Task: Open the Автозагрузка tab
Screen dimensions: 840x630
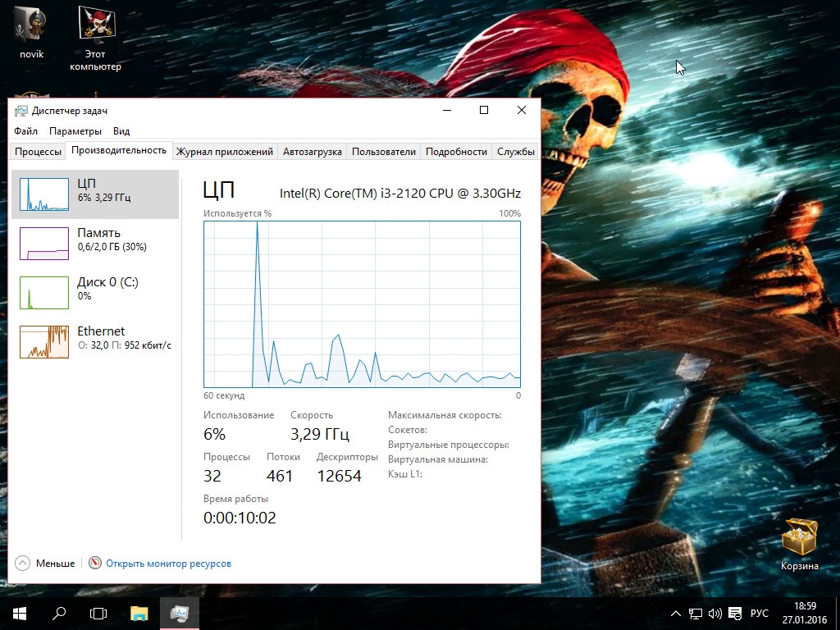Action: tap(312, 152)
